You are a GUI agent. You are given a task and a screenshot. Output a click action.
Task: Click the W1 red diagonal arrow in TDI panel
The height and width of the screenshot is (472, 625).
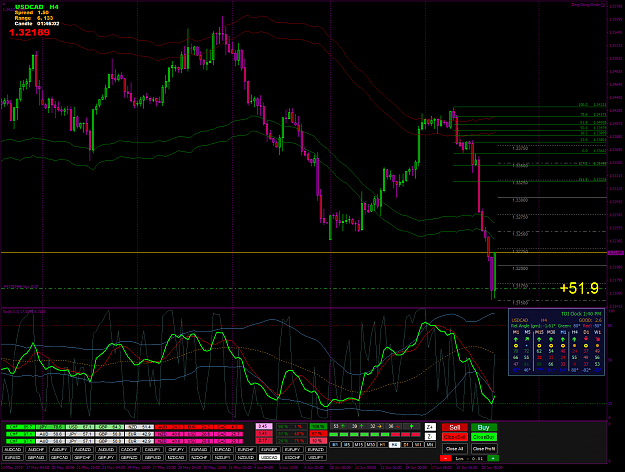(598, 339)
